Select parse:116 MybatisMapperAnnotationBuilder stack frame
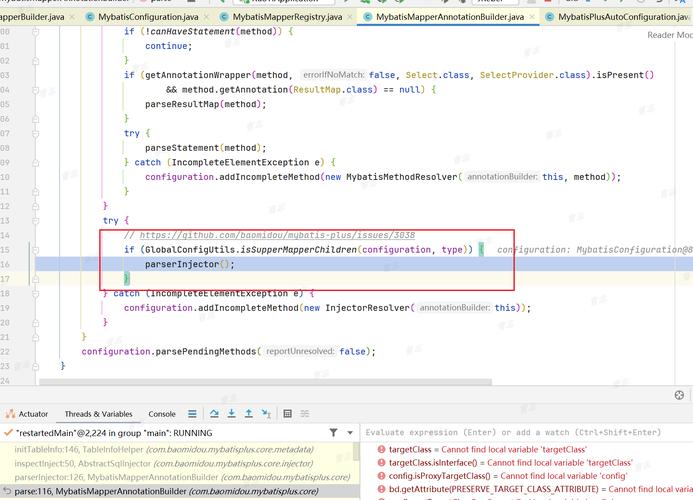693x500 pixels. click(x=100, y=492)
